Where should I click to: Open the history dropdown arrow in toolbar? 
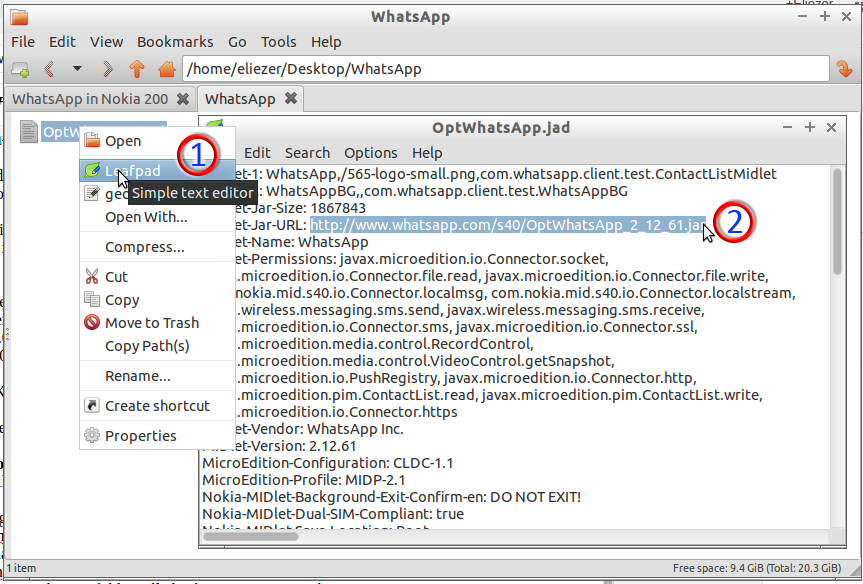[77, 69]
